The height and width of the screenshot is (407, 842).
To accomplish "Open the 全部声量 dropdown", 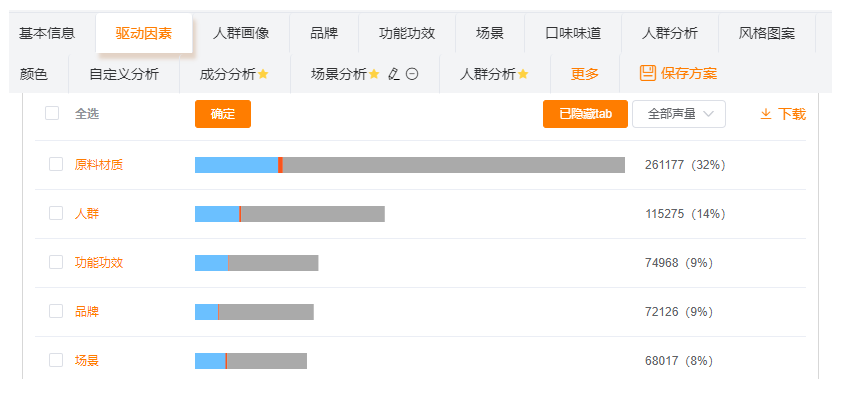I will (x=679, y=114).
